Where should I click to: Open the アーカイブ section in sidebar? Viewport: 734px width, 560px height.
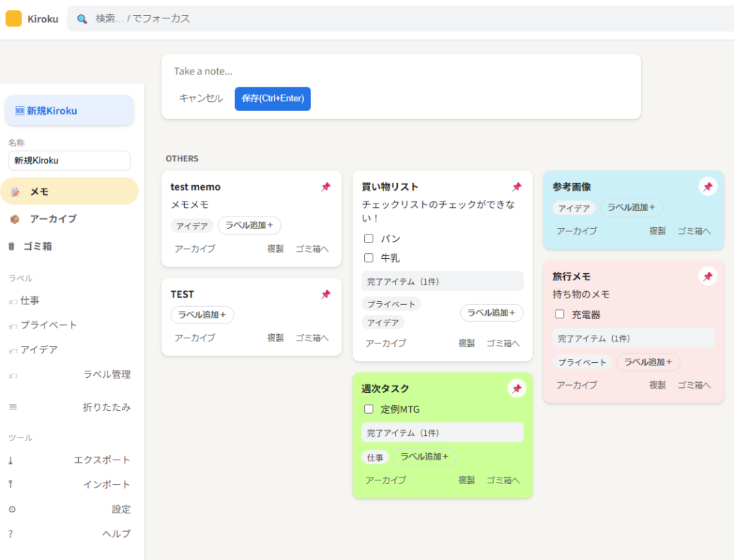pyautogui.click(x=52, y=219)
